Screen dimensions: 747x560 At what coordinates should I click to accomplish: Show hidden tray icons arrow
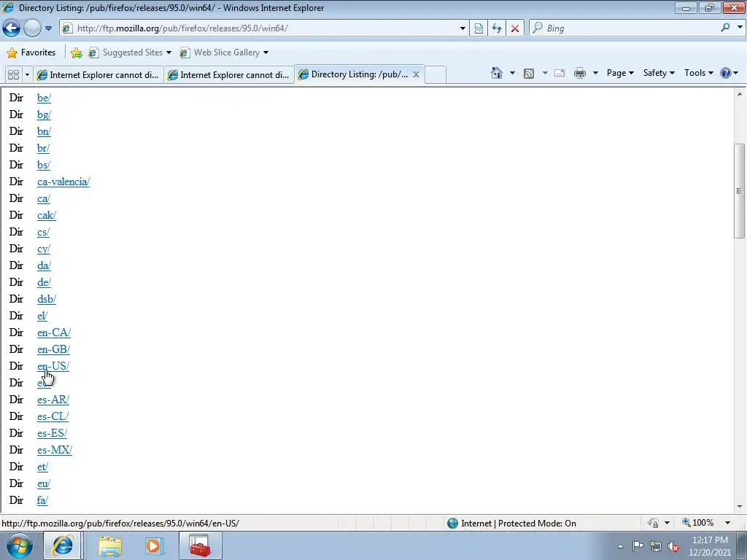coord(620,546)
